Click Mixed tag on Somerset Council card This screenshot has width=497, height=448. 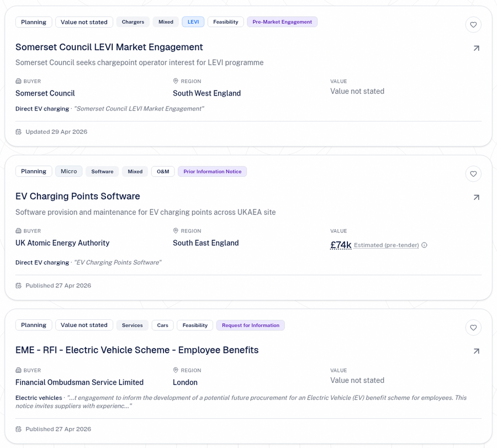(166, 22)
